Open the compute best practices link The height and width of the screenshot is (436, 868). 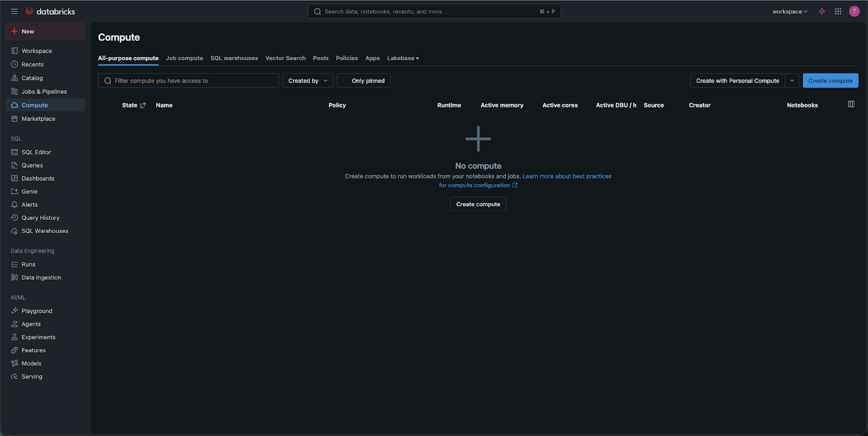[x=566, y=176]
